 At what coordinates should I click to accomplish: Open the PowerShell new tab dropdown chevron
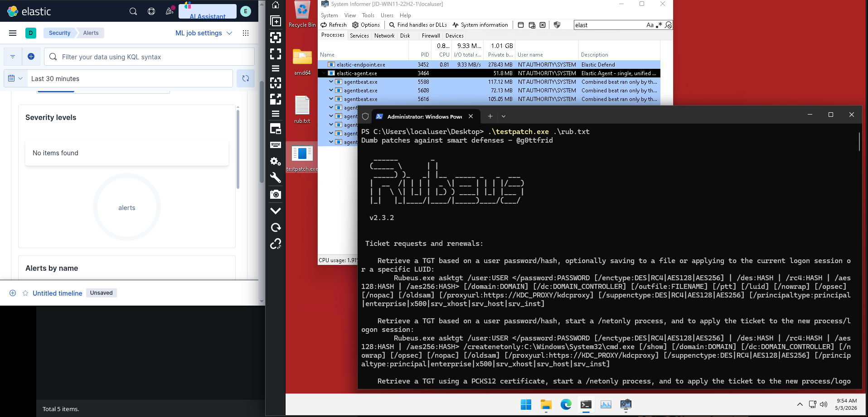tap(504, 116)
